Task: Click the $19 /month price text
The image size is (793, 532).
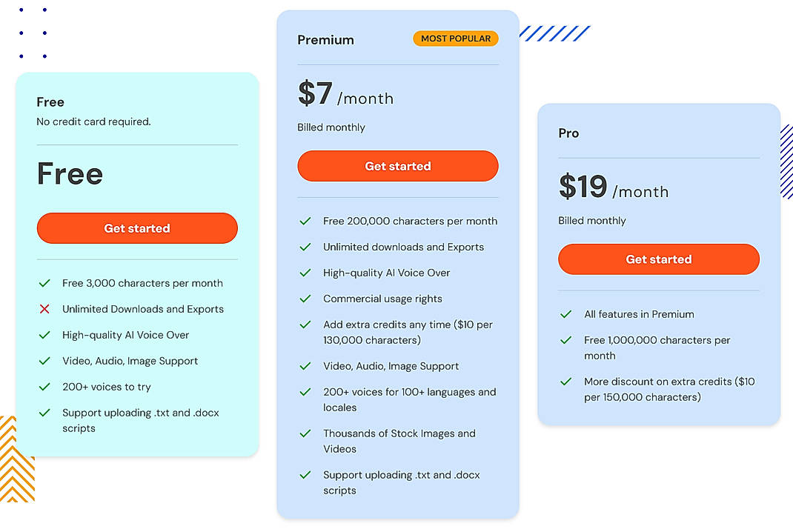Action: [613, 189]
